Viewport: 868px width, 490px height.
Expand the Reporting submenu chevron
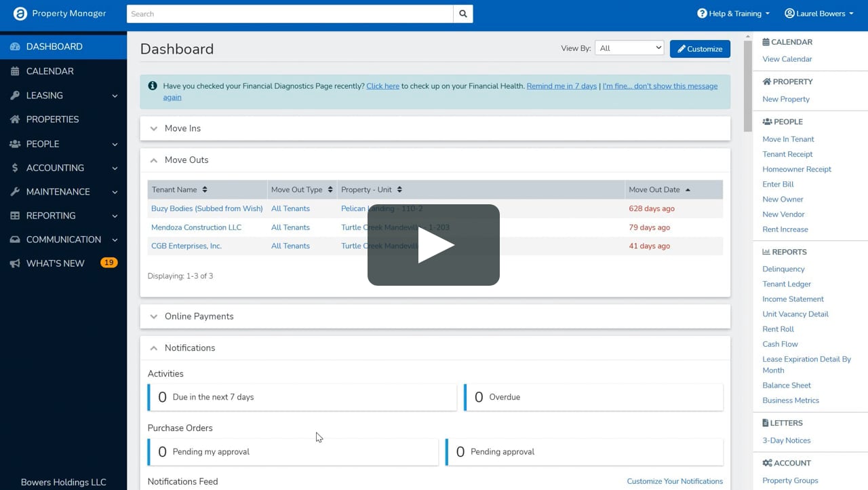coord(115,216)
